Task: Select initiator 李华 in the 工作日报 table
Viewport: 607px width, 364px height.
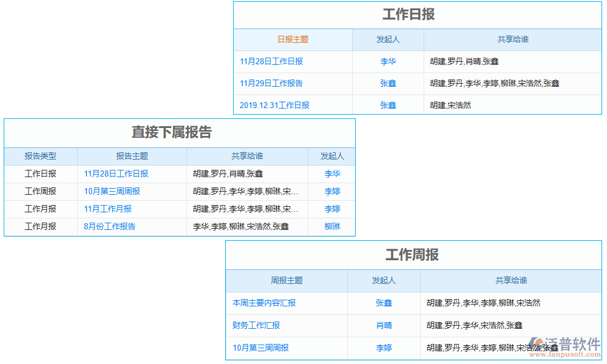Action: click(x=388, y=61)
